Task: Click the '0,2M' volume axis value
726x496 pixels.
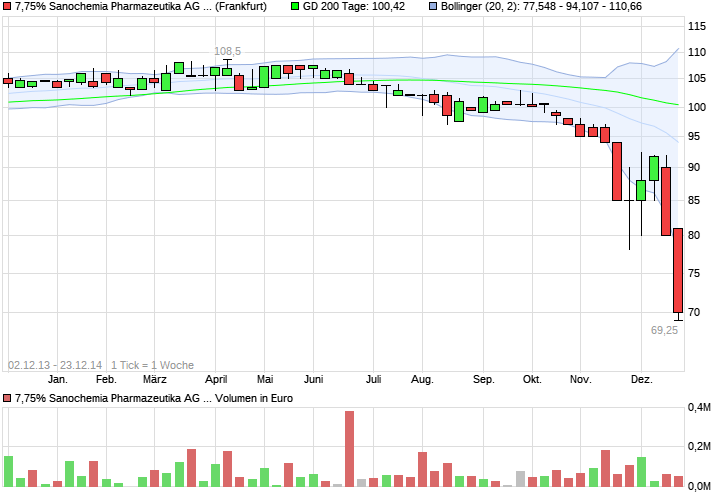Action: [699, 446]
